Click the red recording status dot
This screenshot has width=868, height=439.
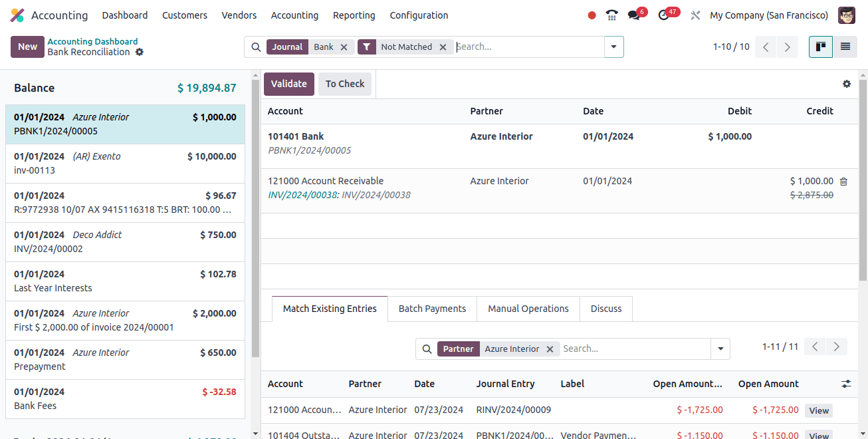592,15
